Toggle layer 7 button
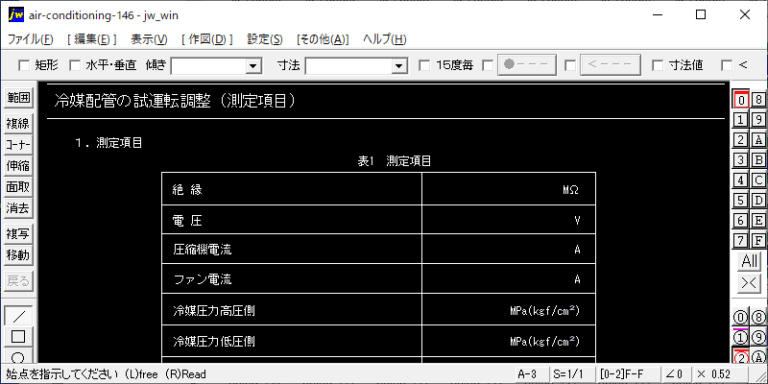 coord(741,240)
